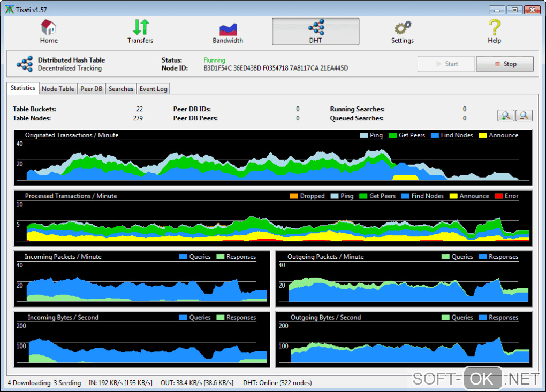This screenshot has width=546, height=392.
Task: Open the Bandwidth charts
Action: click(227, 32)
